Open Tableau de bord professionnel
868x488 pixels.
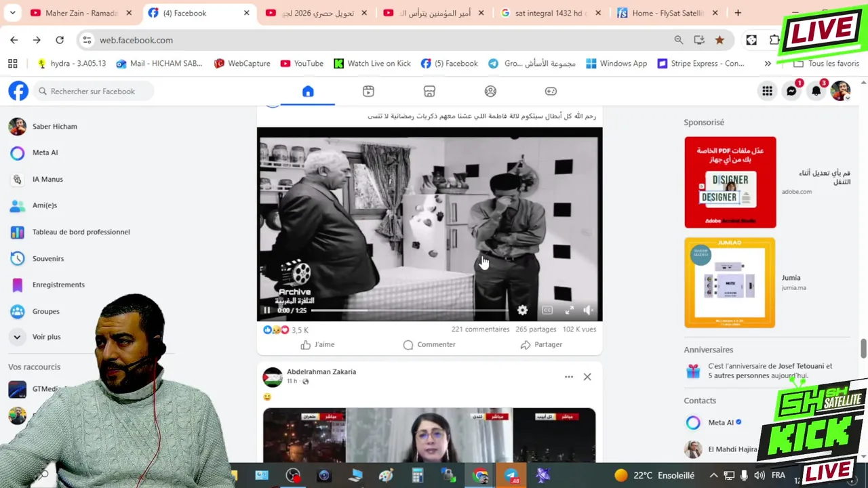(81, 232)
